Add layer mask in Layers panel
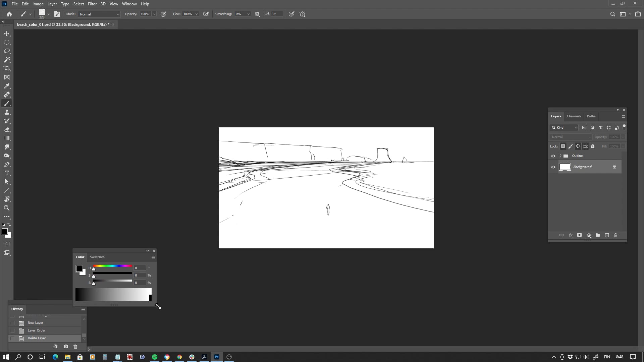The image size is (644, 362). coord(579,235)
